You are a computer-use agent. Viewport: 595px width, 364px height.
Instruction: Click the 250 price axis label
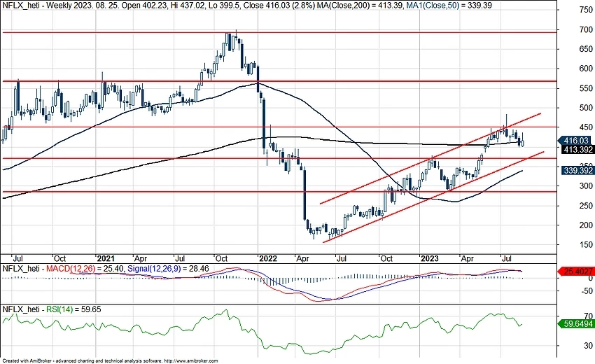586,206
